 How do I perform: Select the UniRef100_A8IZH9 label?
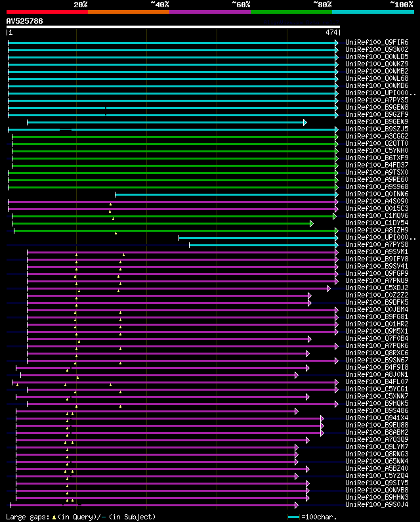[377, 230]
